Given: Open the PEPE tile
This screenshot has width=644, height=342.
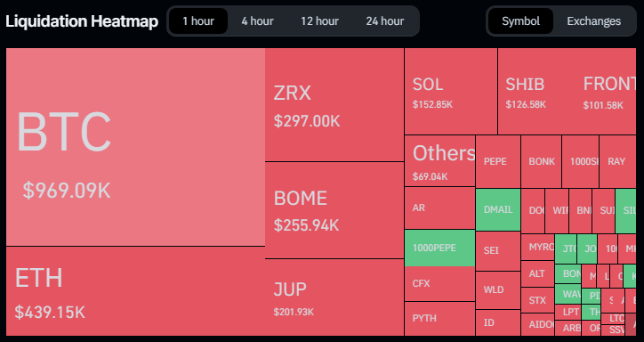Looking at the screenshot, I should point(498,161).
